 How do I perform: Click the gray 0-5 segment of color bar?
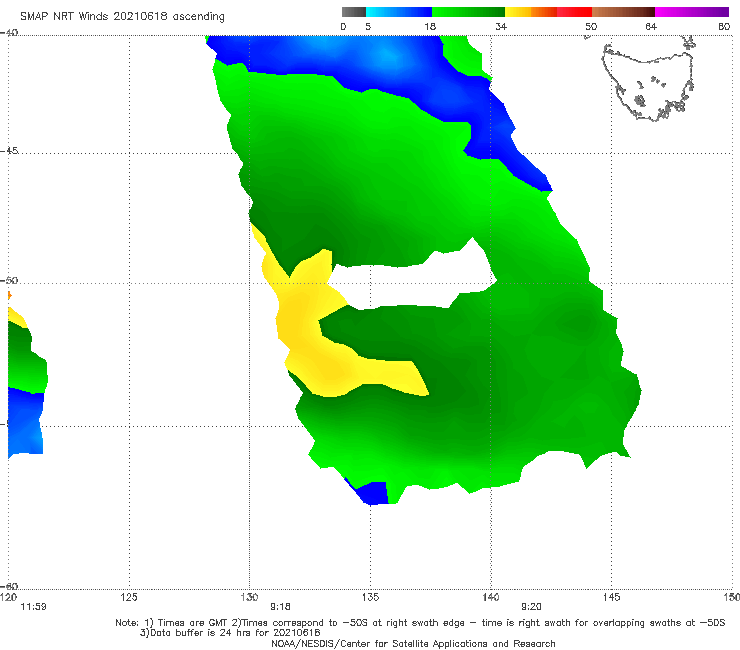(x=353, y=12)
